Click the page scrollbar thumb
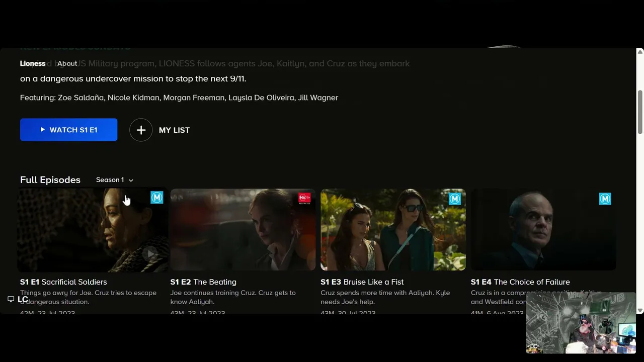Image resolution: width=644 pixels, height=362 pixels. (640, 112)
